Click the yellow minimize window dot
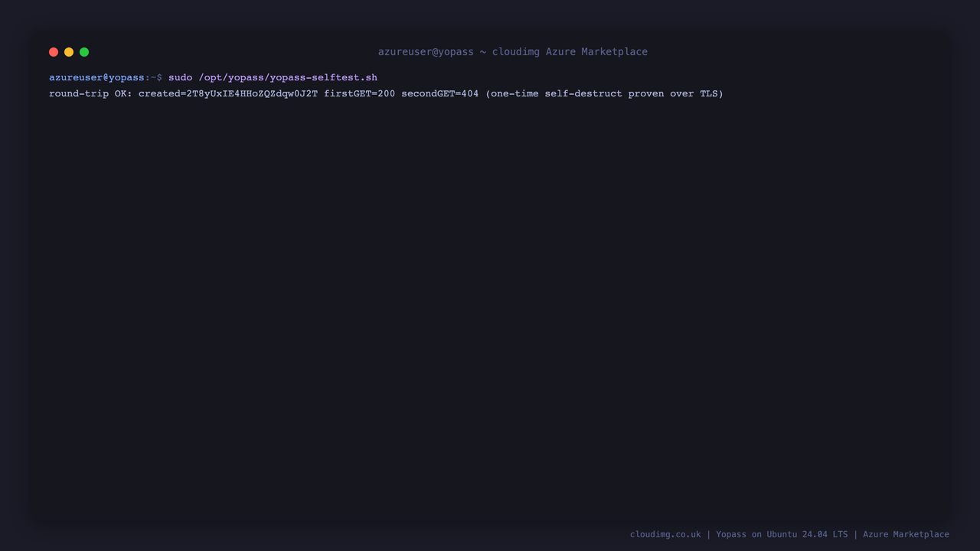Screen dimensions: 980x551 pyautogui.click(x=69, y=52)
